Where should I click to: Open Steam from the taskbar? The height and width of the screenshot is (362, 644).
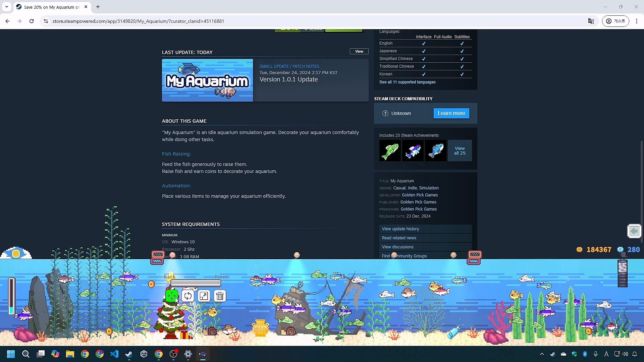tap(129, 354)
